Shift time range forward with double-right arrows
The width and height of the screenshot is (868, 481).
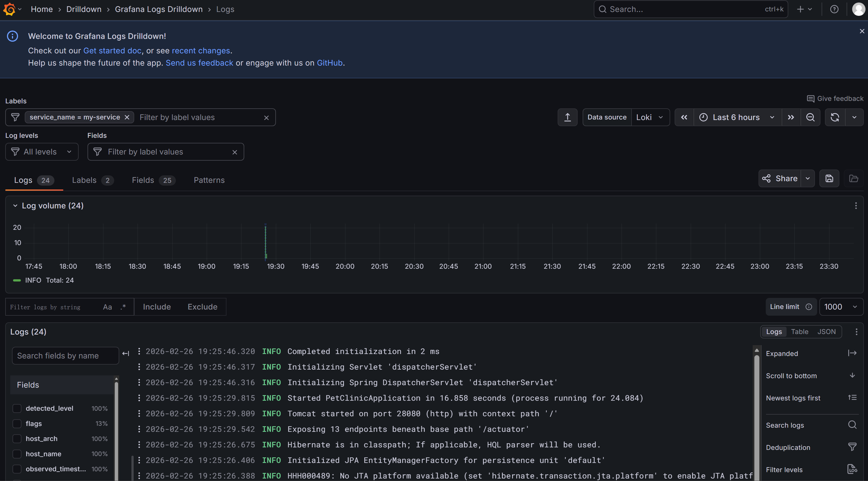point(791,117)
